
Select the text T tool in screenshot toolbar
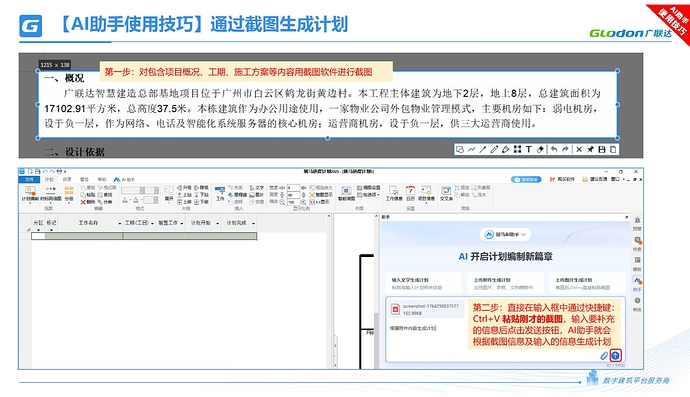[x=529, y=150]
